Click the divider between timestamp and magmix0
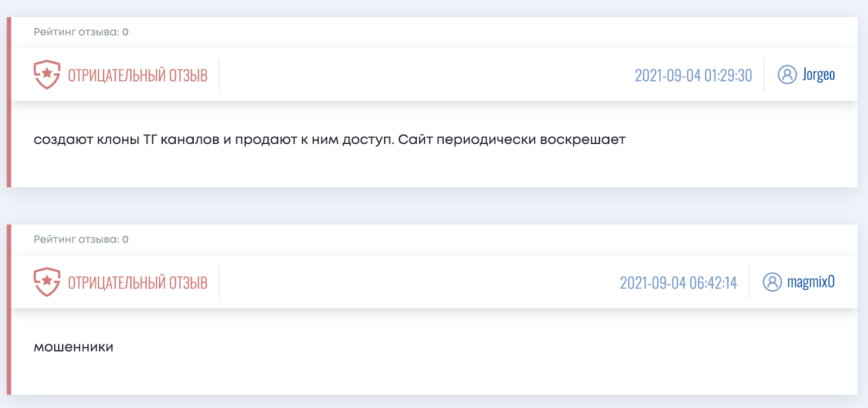 pos(749,282)
